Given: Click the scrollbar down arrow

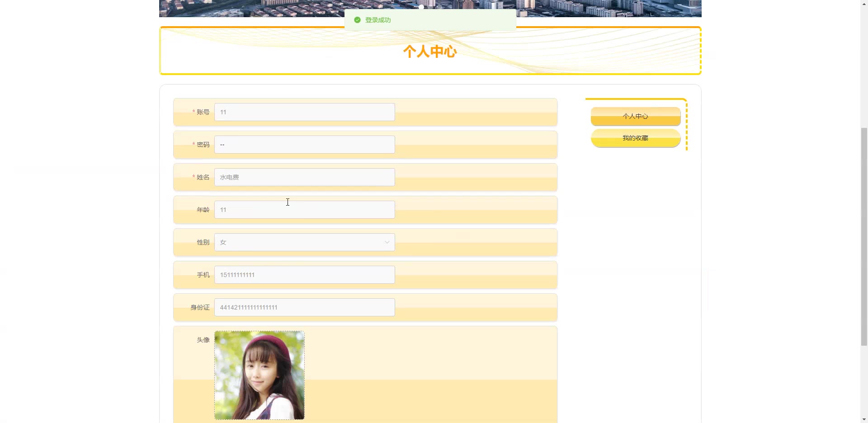Looking at the screenshot, I should (x=864, y=419).
